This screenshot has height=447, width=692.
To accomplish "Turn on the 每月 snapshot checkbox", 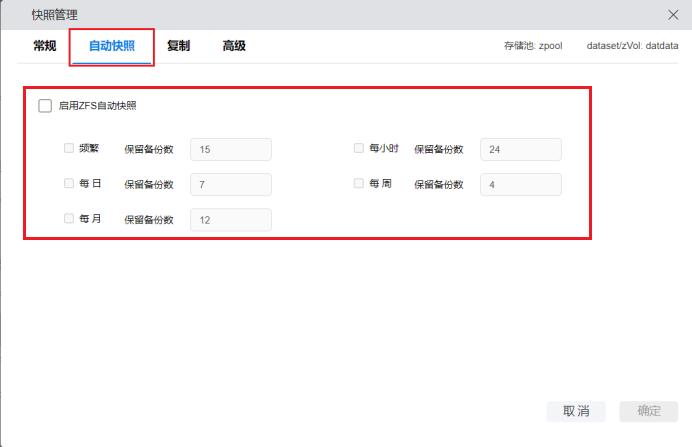I will (69, 219).
